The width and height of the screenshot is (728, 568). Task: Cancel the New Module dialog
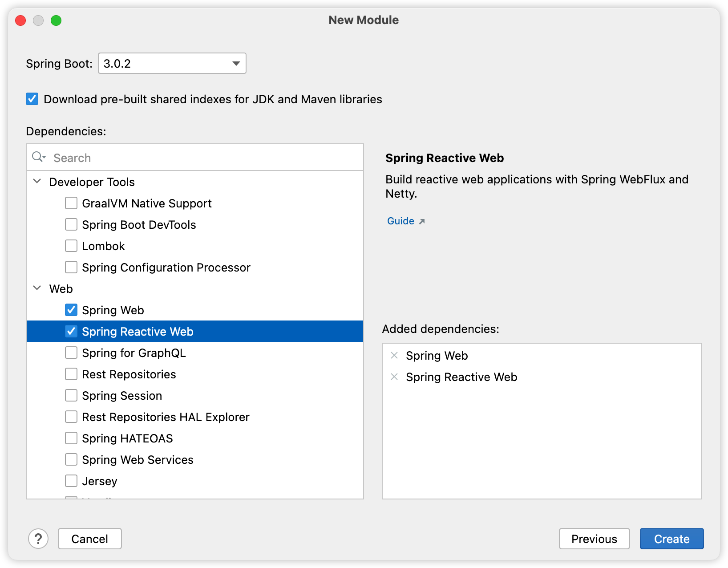point(90,539)
